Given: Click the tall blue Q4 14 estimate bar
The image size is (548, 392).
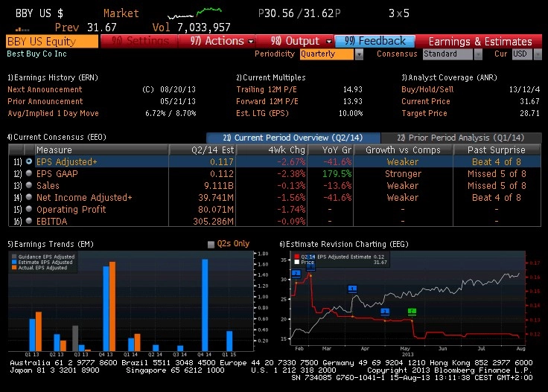Looking at the screenshot, I should (205, 305).
